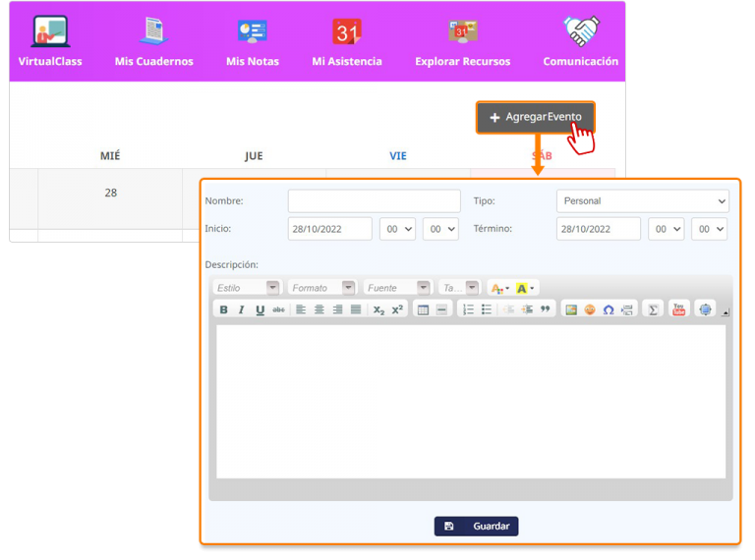Apply superscript formatting

pyautogui.click(x=397, y=309)
